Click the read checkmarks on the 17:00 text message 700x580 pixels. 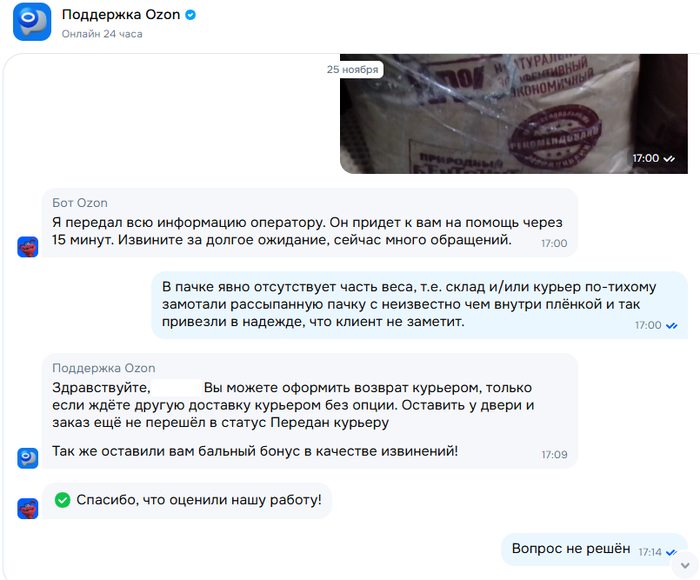click(672, 325)
